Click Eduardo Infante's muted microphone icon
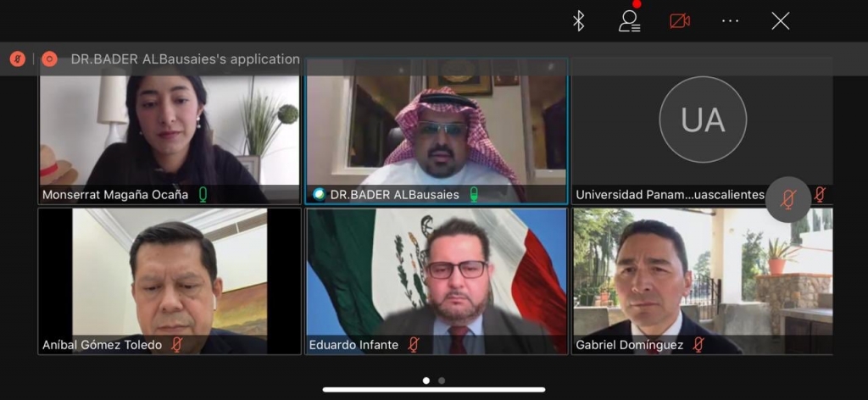868x400 pixels. (414, 345)
